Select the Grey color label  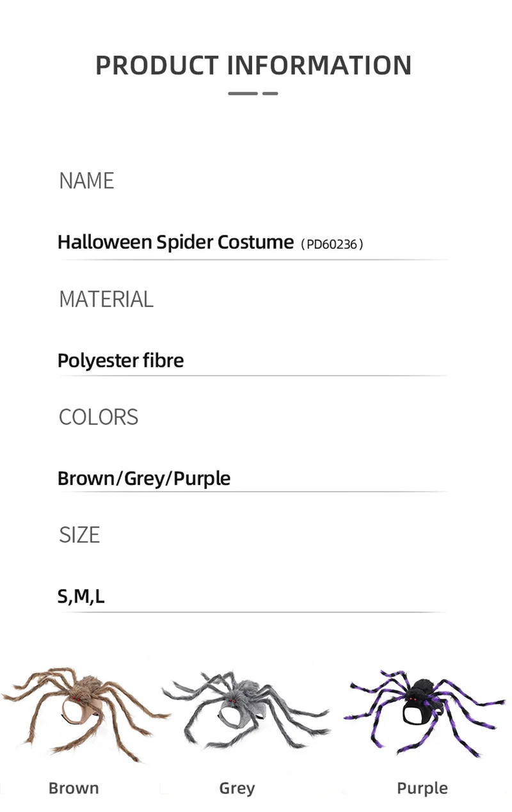pos(237,788)
